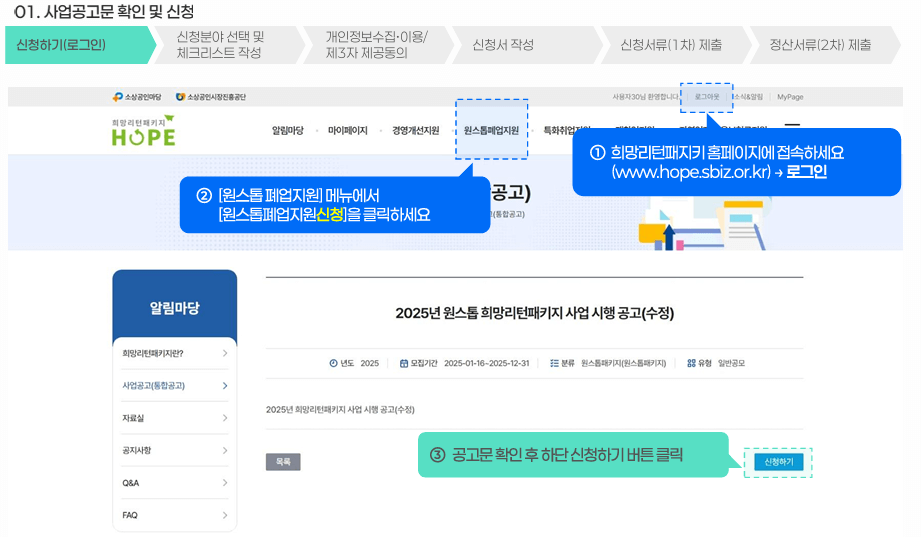Open Q&A in the sidebar
Screen dimensions: 921x537
(x=174, y=482)
